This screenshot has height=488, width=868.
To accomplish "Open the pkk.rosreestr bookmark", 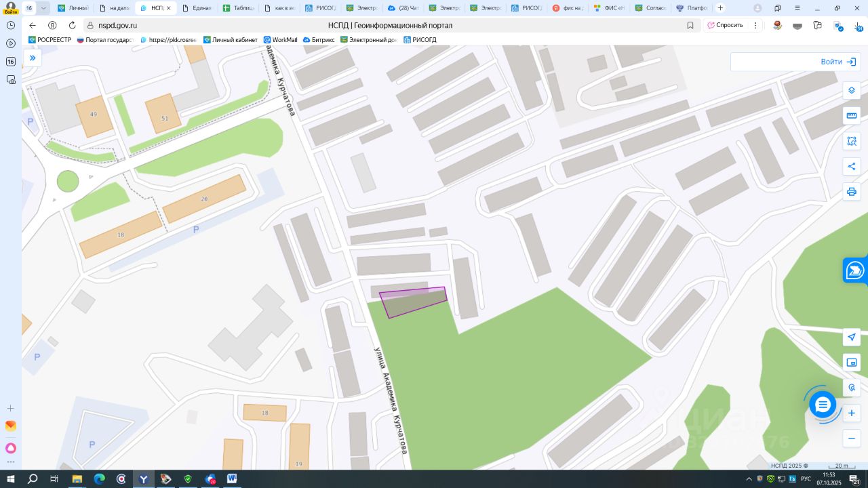I will tap(167, 40).
